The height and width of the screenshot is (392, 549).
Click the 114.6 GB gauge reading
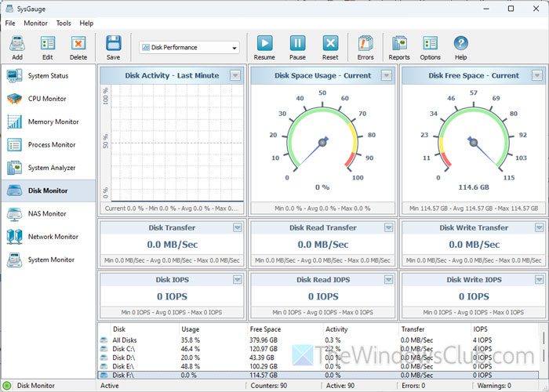(x=474, y=187)
